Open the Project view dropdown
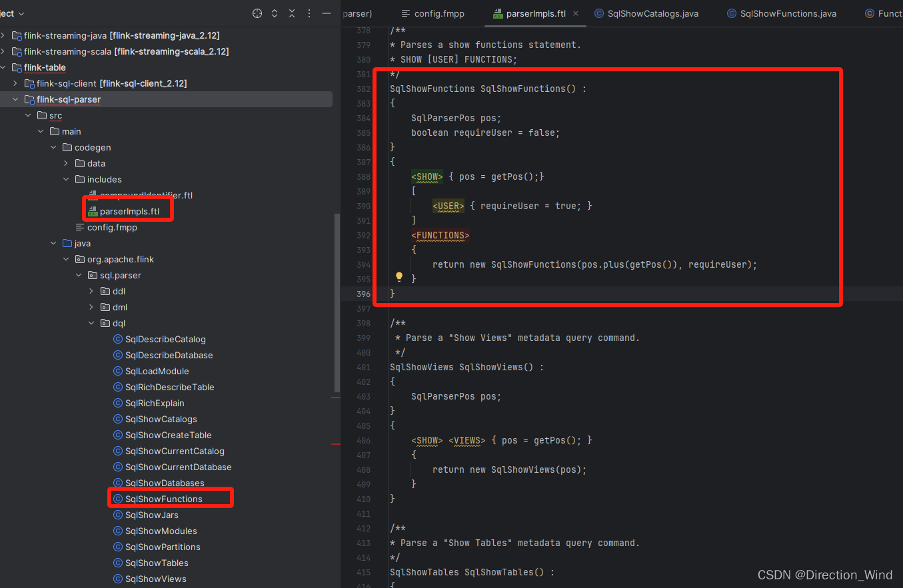 point(12,13)
